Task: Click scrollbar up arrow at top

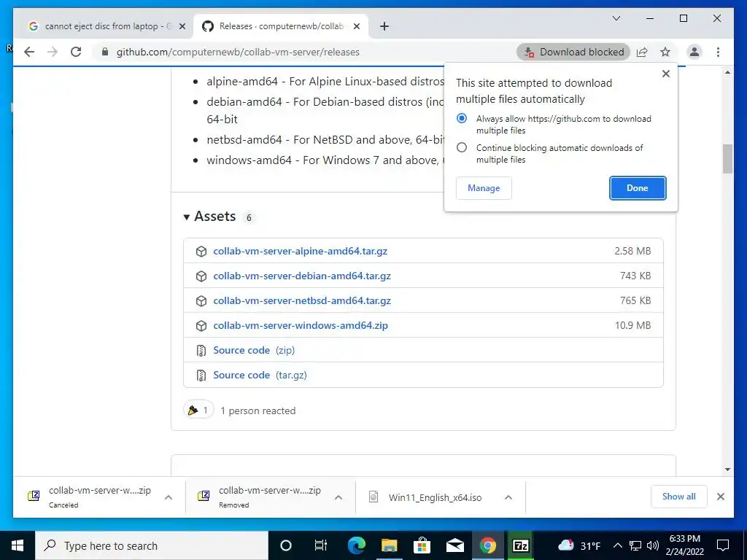Action: pos(727,72)
